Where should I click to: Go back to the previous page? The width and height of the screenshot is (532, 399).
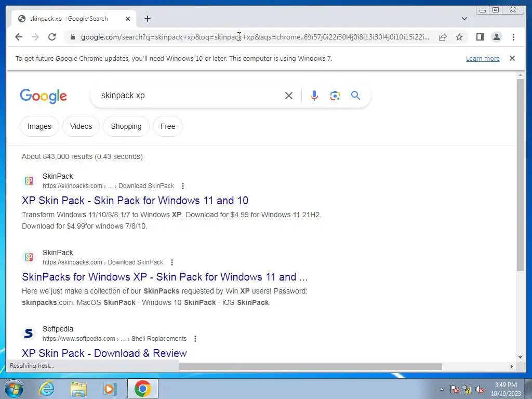pyautogui.click(x=19, y=37)
